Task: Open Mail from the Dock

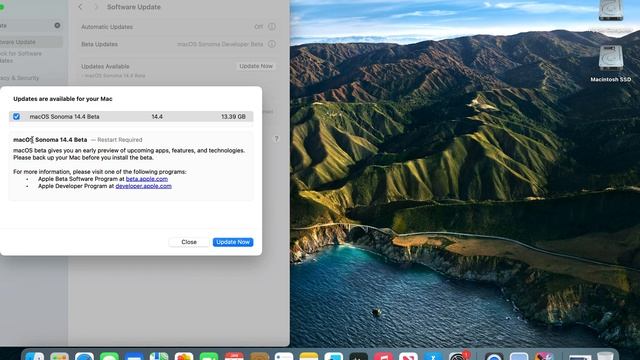Action: (134, 356)
